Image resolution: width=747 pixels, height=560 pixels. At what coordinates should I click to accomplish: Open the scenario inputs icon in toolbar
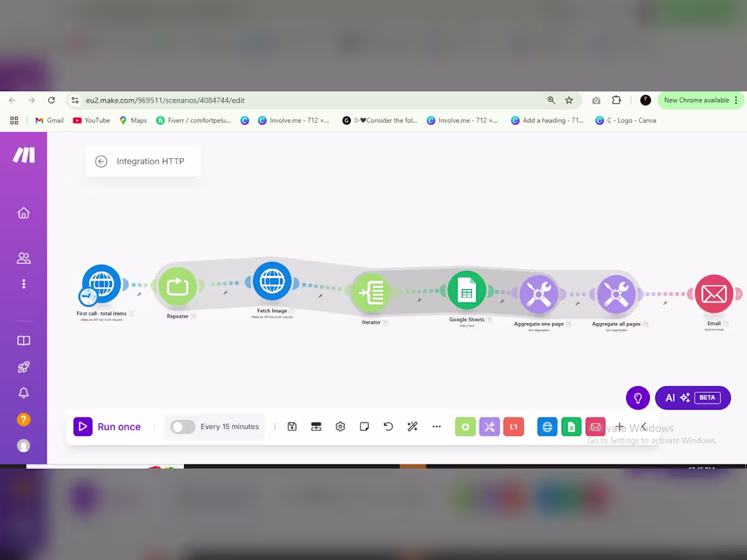[316, 427]
